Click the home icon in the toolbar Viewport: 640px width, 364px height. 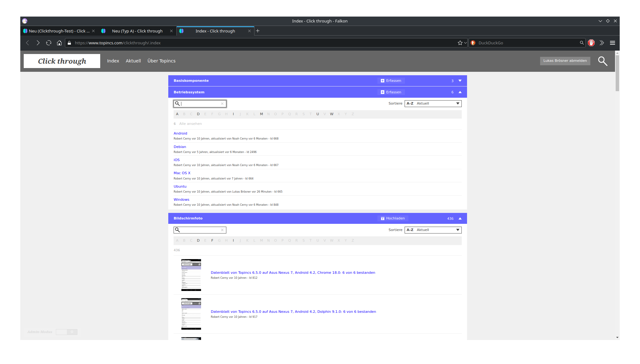(59, 43)
